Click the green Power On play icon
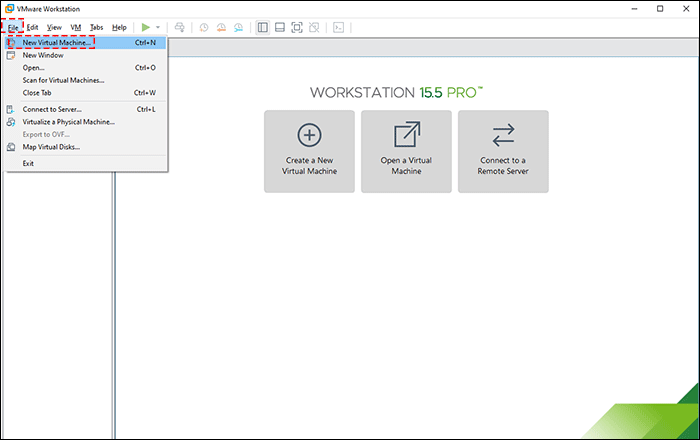This screenshot has height=440, width=700. point(146,28)
